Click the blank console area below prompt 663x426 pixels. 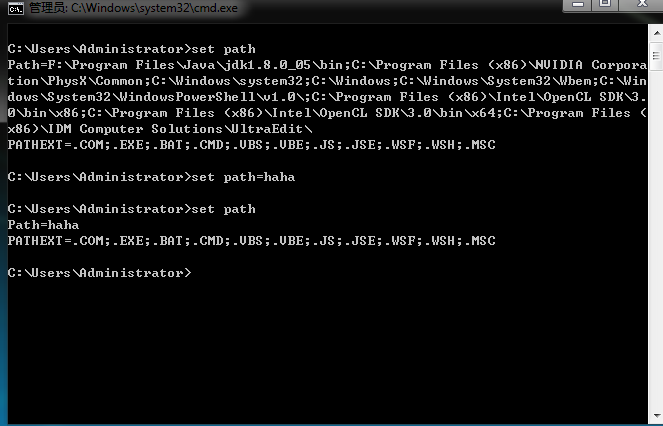[x=328, y=351]
